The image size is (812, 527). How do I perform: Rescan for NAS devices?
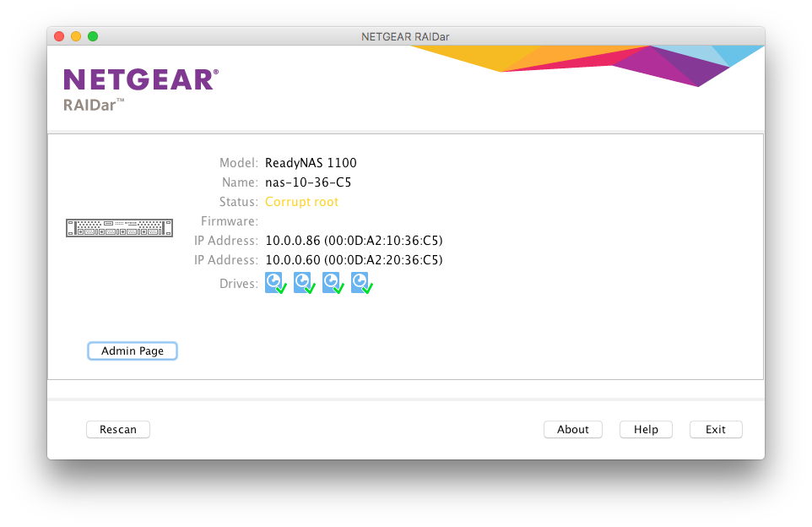(117, 429)
